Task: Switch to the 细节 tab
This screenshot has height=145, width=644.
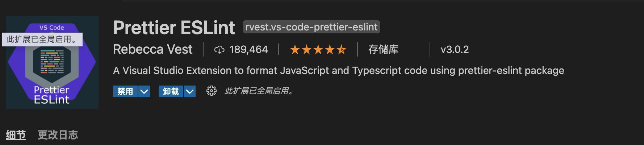Action: (x=16, y=135)
